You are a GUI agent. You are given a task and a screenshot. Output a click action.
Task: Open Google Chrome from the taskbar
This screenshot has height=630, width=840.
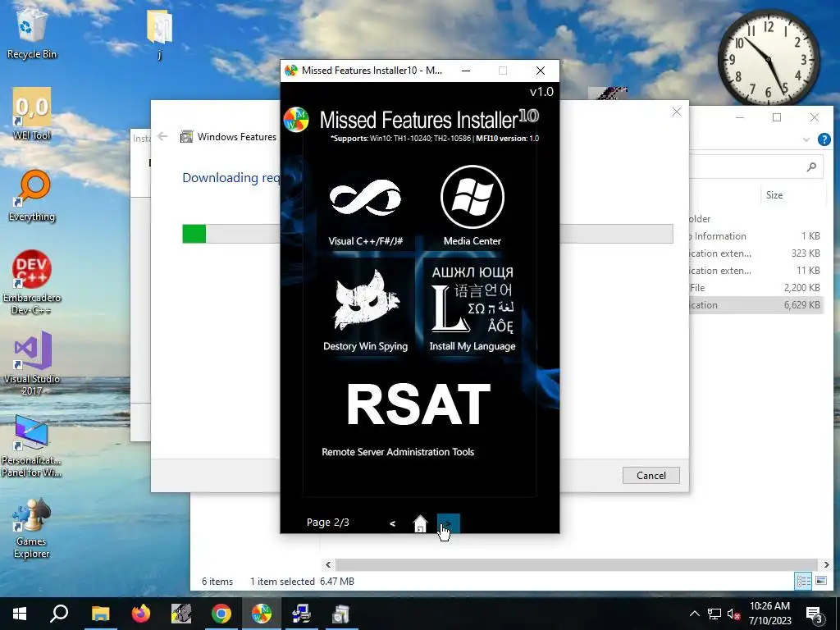click(x=221, y=614)
